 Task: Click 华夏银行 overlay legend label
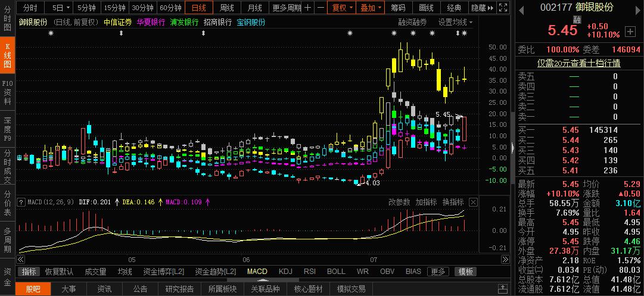click(151, 22)
